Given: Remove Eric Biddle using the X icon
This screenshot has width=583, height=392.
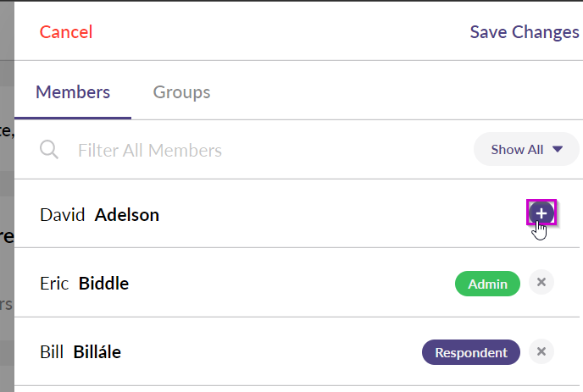Looking at the screenshot, I should pyautogui.click(x=541, y=283).
